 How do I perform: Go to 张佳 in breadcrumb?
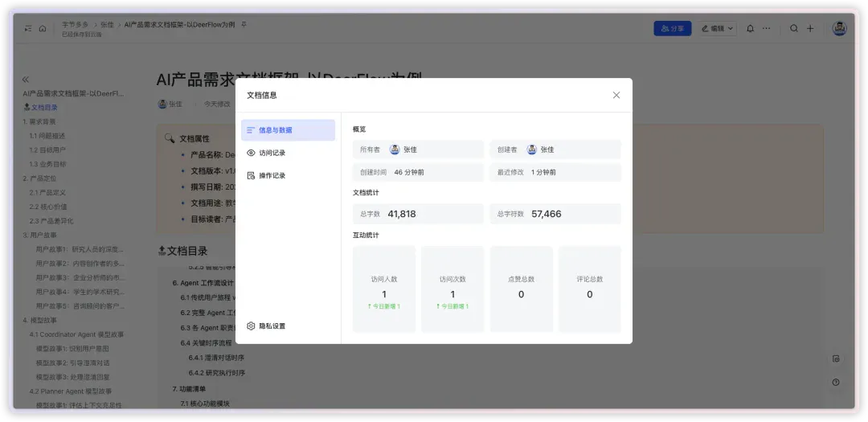click(108, 25)
